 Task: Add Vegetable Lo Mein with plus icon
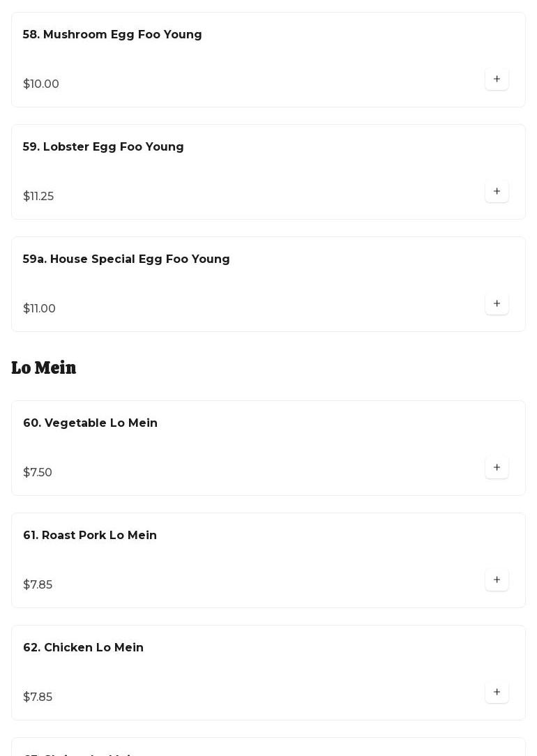point(497,468)
